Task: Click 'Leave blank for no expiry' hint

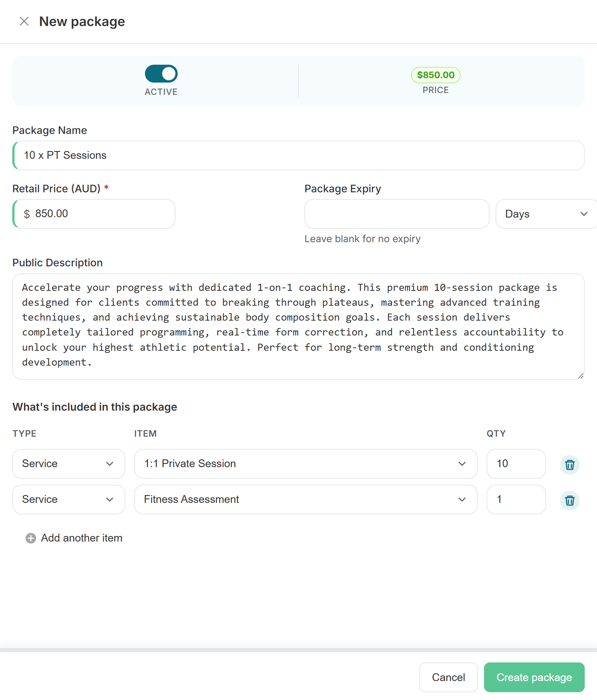Action: pos(362,239)
